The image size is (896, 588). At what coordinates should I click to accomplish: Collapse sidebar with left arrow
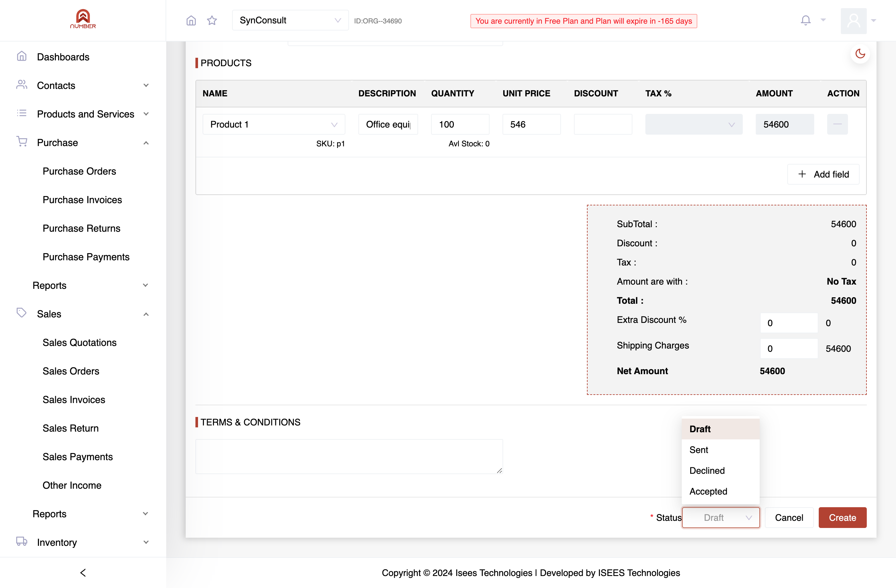[x=83, y=572]
